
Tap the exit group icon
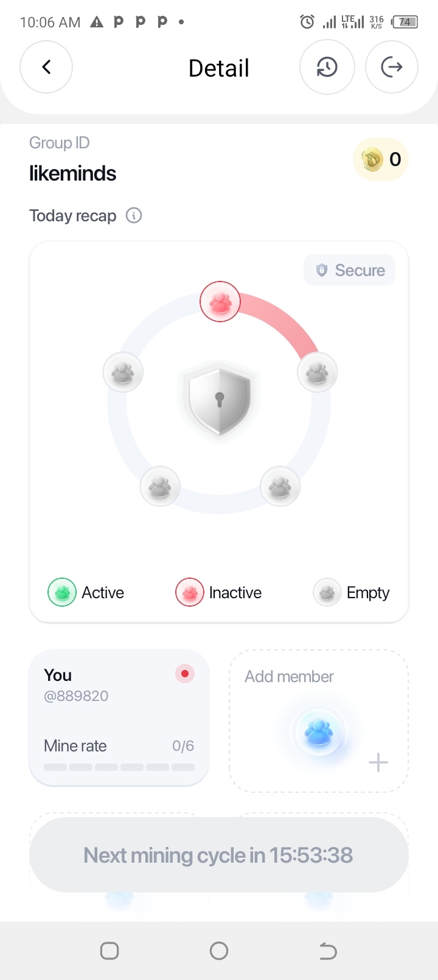click(392, 67)
